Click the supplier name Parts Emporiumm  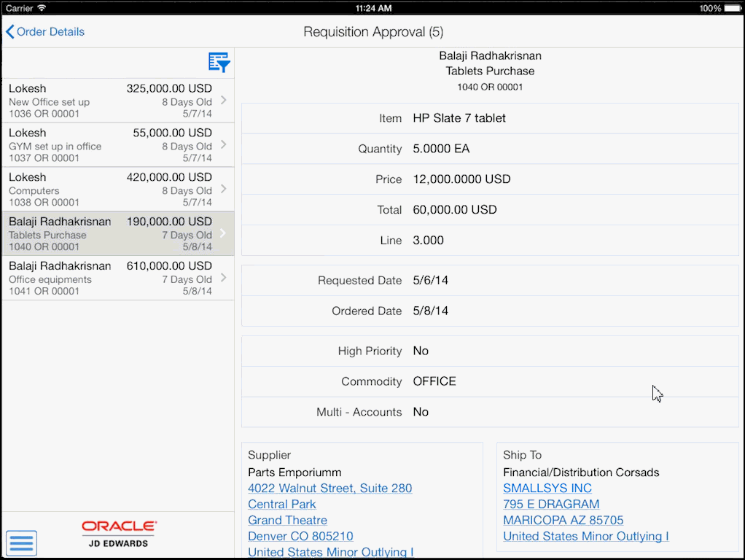pyautogui.click(x=295, y=472)
